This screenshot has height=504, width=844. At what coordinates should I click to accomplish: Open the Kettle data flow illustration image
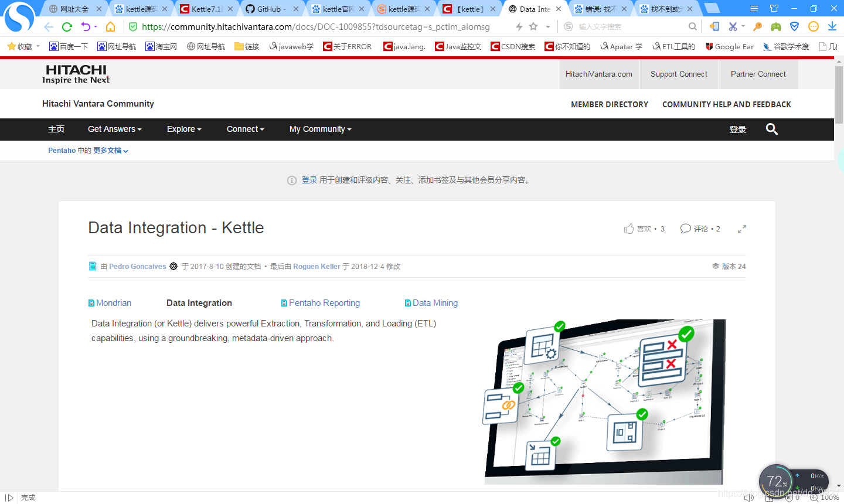point(605,402)
